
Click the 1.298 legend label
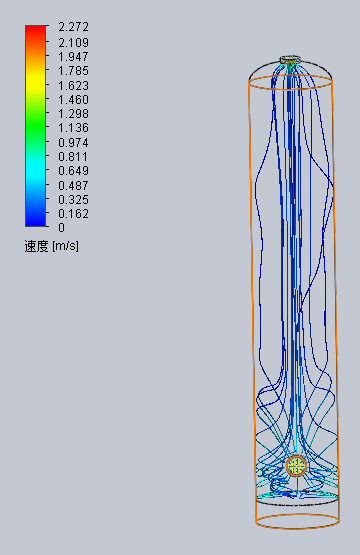[x=73, y=114]
